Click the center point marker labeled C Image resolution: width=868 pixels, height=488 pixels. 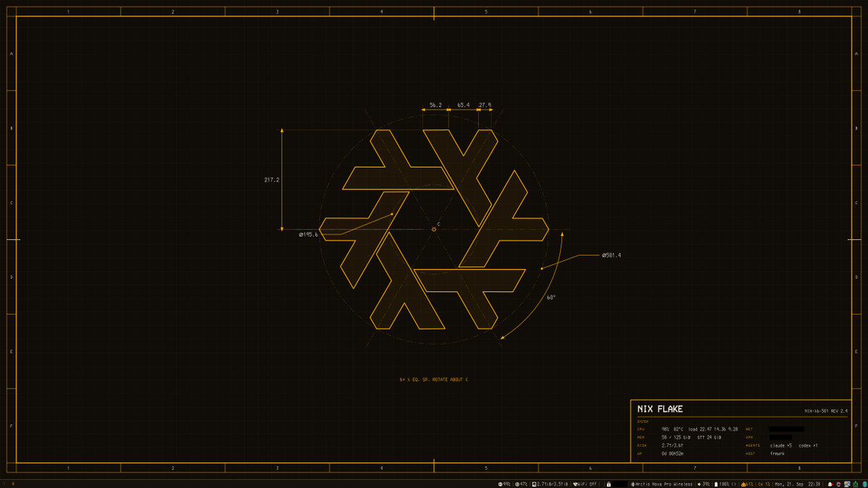tap(434, 229)
